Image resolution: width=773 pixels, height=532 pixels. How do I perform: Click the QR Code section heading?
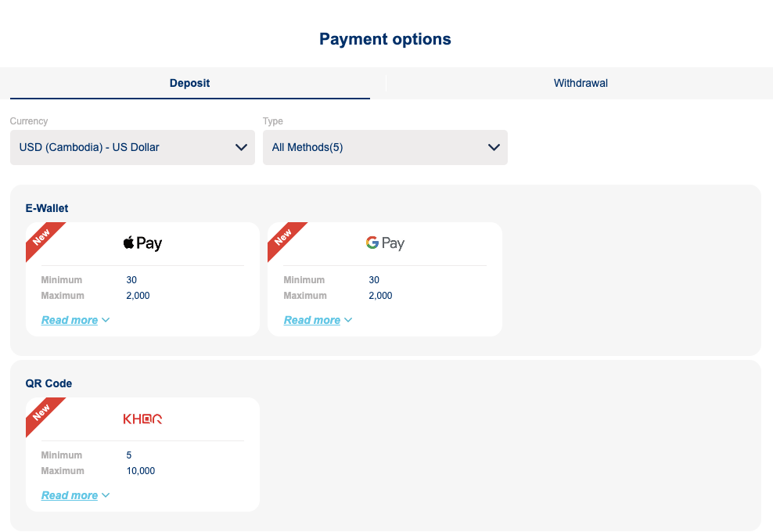[x=49, y=383]
